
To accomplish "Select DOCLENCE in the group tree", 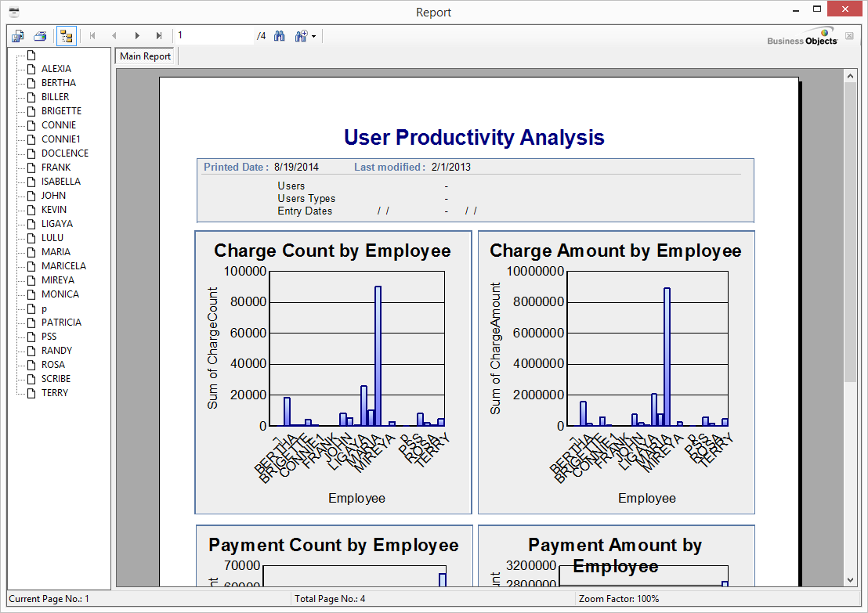I will click(x=65, y=153).
